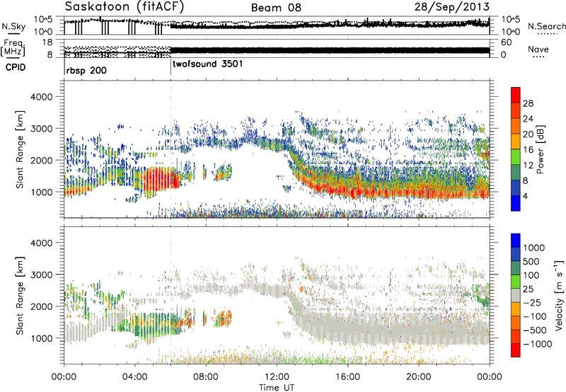Select the '12:00' time tick label
This screenshot has height=392, width=566.
pyautogui.click(x=277, y=377)
